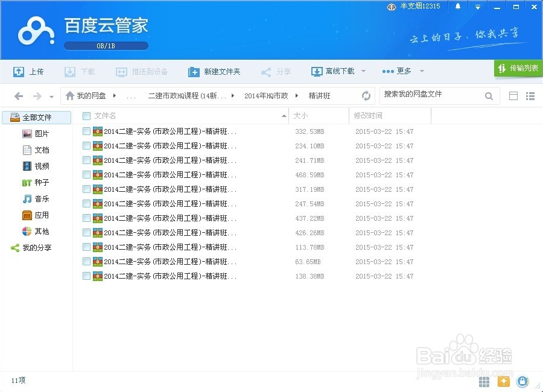The width and height of the screenshot is (543, 392).
Task: Select the BT 种子 category
Action: (x=36, y=183)
